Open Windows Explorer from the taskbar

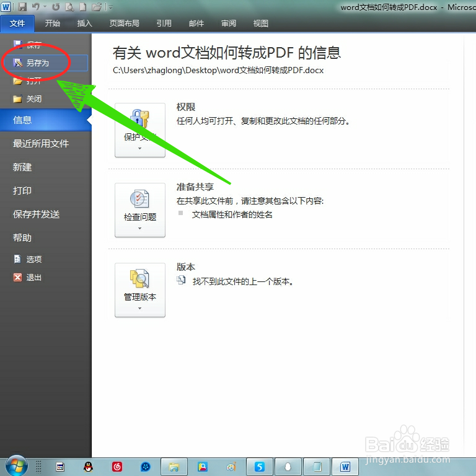point(174,467)
